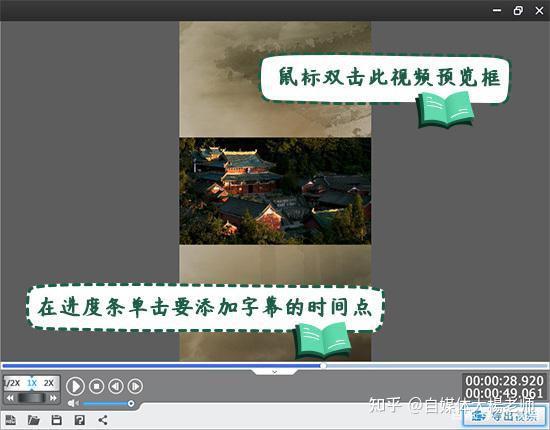Create a new project file

(x=11, y=420)
